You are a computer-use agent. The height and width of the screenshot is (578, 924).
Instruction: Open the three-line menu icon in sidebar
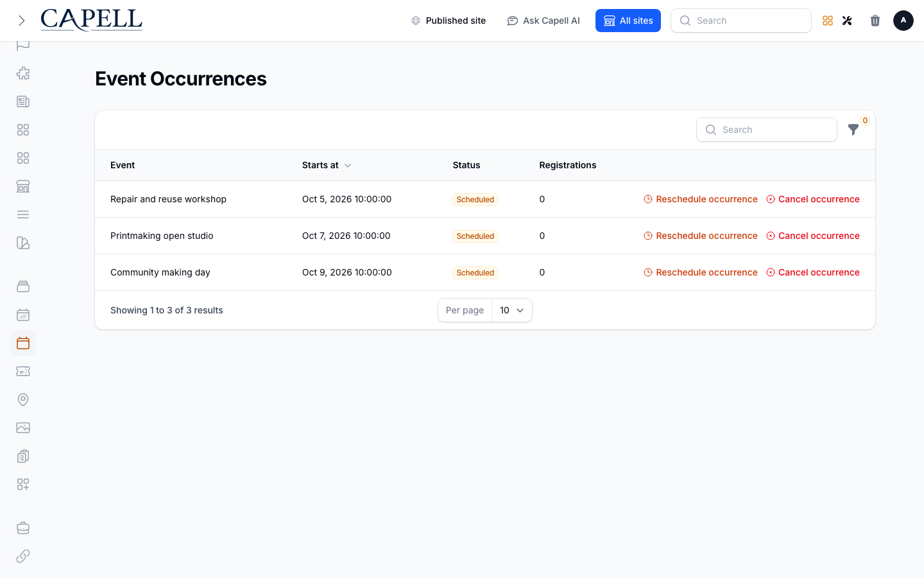tap(23, 215)
